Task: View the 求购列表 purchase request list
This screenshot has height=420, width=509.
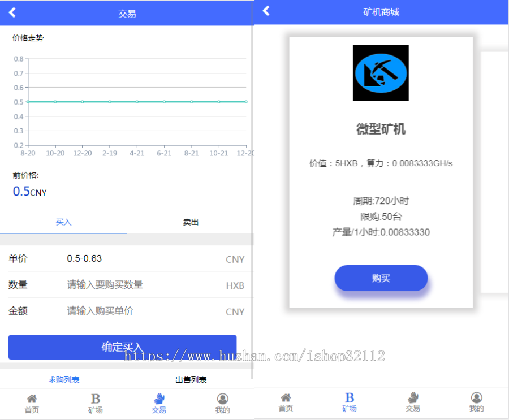Action: pos(63,379)
